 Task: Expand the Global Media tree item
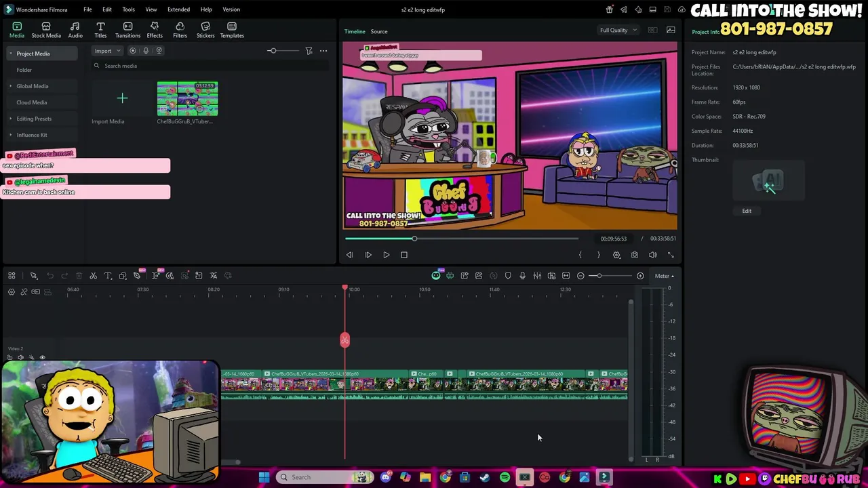click(10, 86)
